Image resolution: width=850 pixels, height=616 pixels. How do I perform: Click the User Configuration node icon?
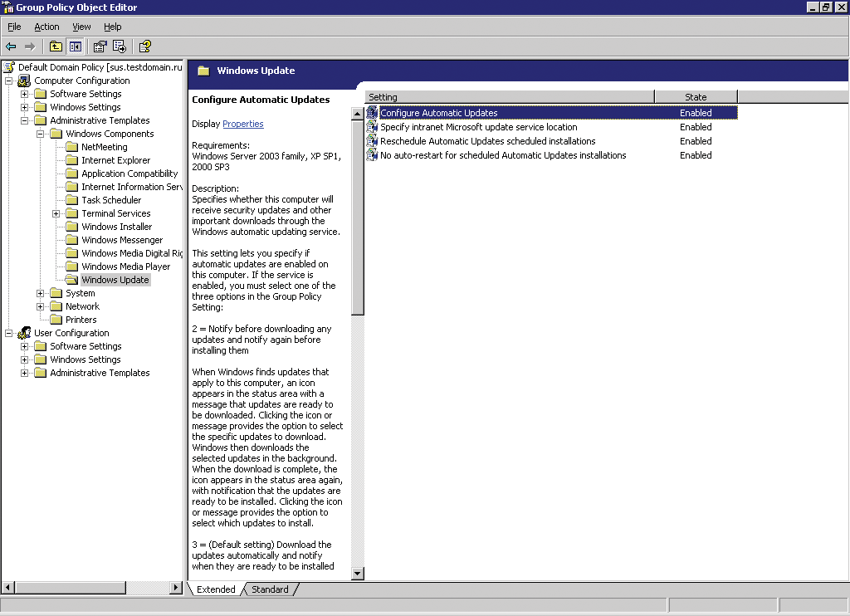pyautogui.click(x=24, y=333)
